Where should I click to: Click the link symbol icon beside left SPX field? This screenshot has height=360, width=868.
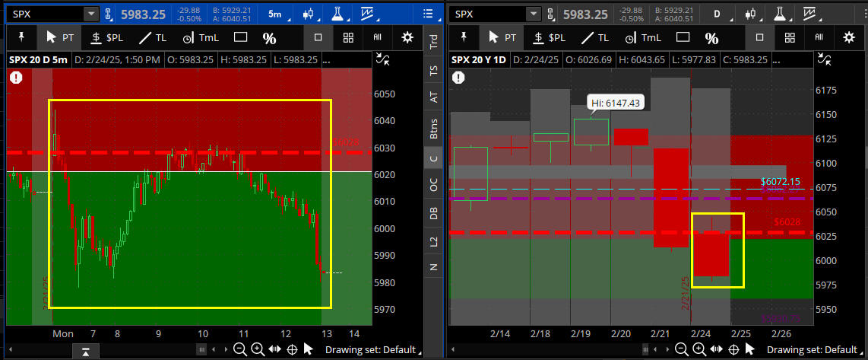[108, 14]
